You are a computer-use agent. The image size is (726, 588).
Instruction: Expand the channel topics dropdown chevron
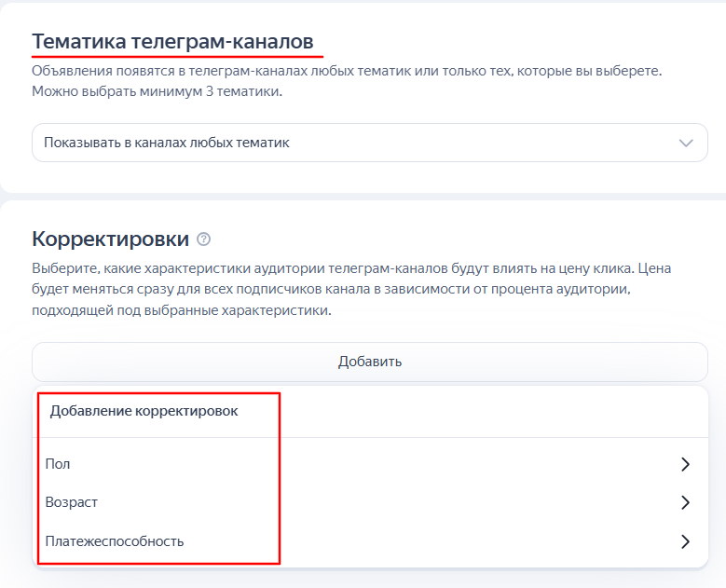tap(686, 144)
